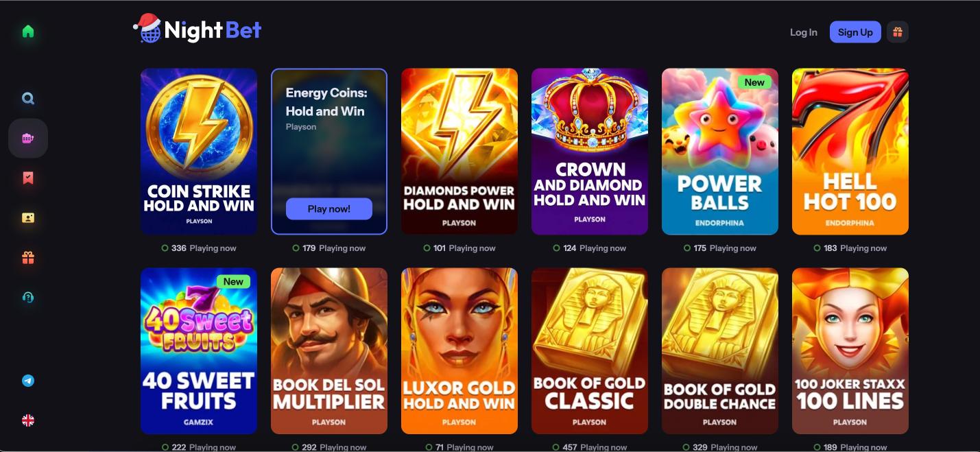The width and height of the screenshot is (980, 452).
Task: Open promotions via orange gift sidebar icon
Action: pyautogui.click(x=28, y=258)
